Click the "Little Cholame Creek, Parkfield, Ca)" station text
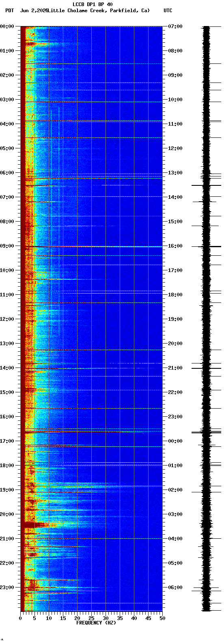 tap(99, 11)
